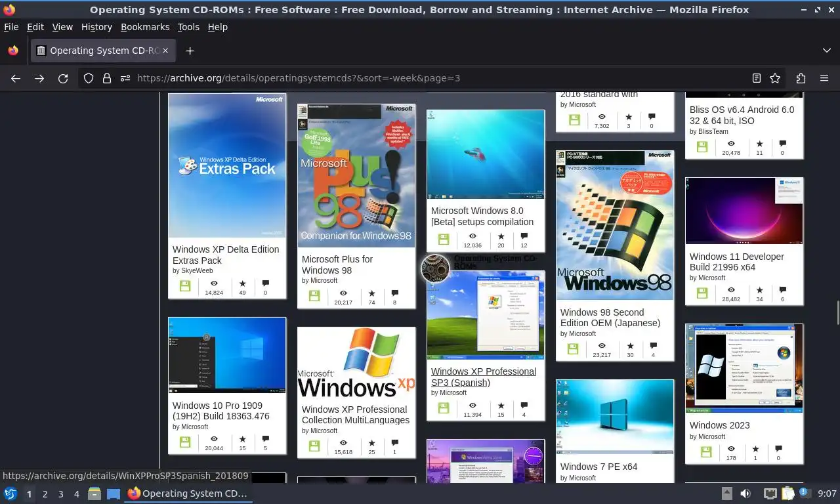The height and width of the screenshot is (504, 840).
Task: Click software floppy icon on Windows 11 Developer card
Action: (x=702, y=293)
